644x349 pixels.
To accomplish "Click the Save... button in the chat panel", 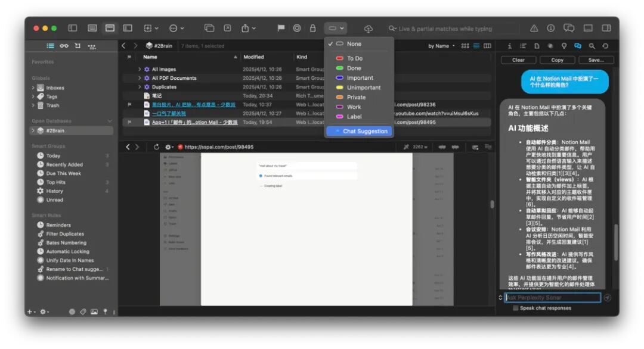I will click(x=596, y=60).
